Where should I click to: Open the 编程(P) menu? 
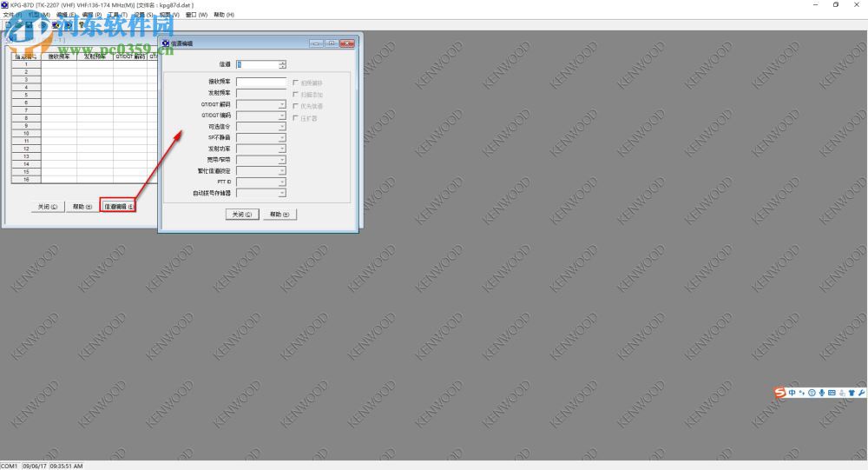click(x=92, y=15)
